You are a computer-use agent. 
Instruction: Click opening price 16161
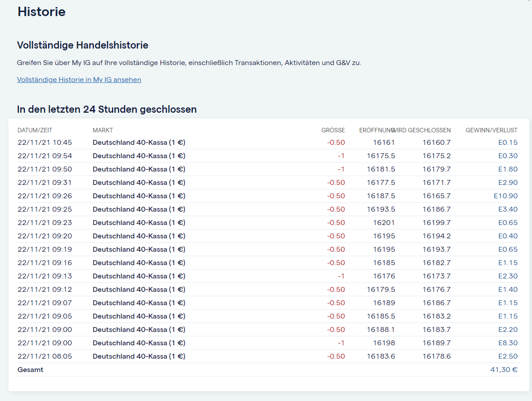(384, 143)
